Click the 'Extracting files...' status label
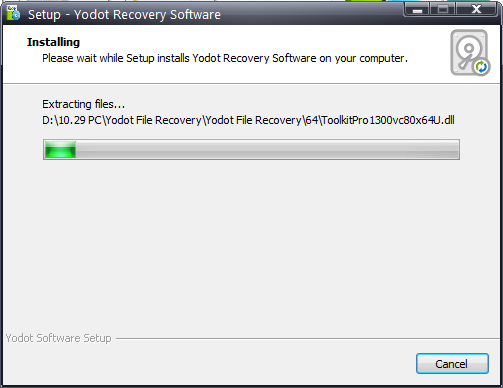 point(83,104)
